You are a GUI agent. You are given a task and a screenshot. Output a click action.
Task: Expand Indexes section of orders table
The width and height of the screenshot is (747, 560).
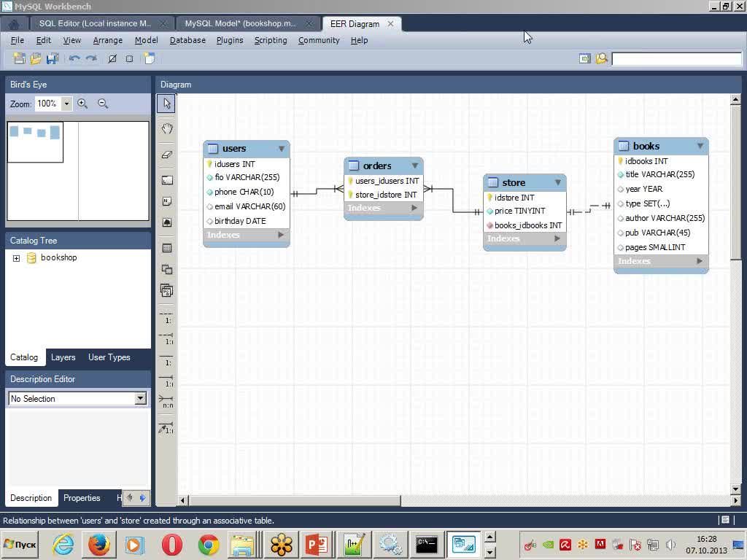(x=414, y=208)
